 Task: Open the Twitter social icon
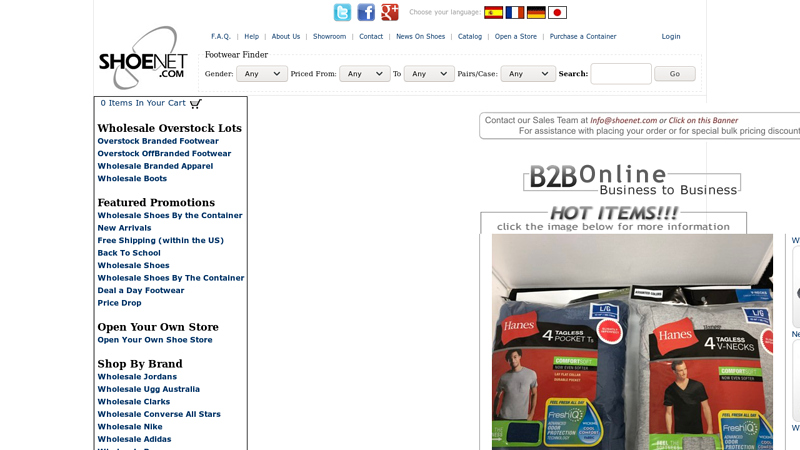tap(342, 12)
